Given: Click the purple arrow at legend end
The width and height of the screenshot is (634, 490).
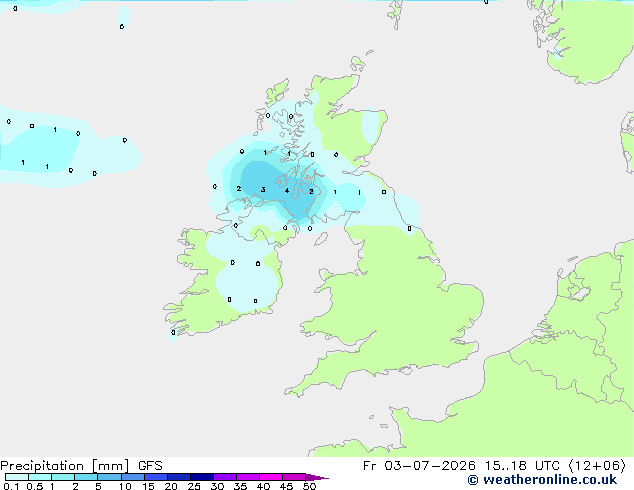Looking at the screenshot, I should coord(317,477).
